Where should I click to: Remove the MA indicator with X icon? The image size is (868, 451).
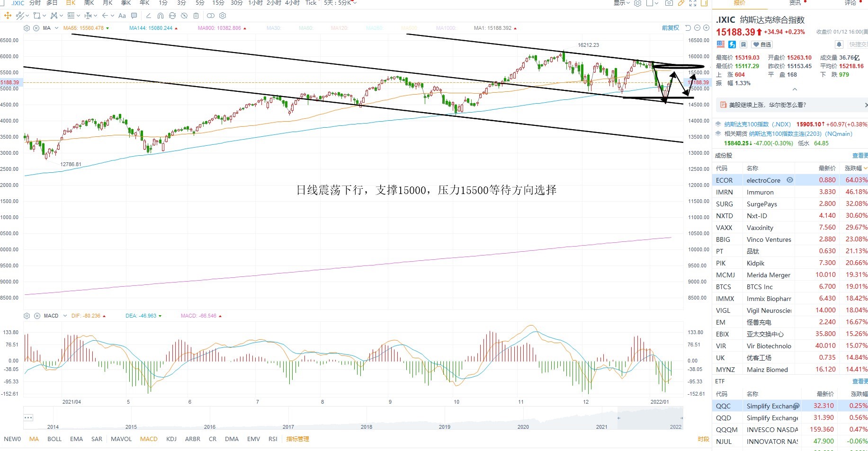coord(36,28)
